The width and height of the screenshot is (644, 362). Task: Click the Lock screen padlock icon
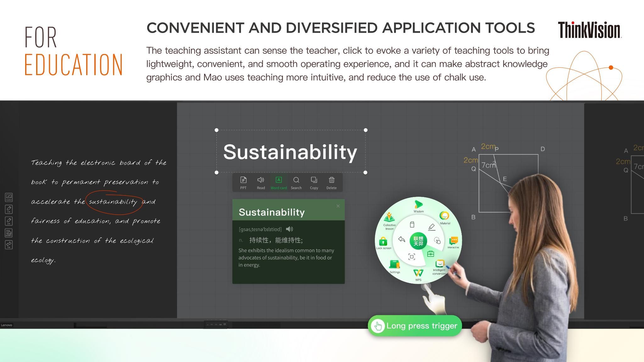(383, 242)
